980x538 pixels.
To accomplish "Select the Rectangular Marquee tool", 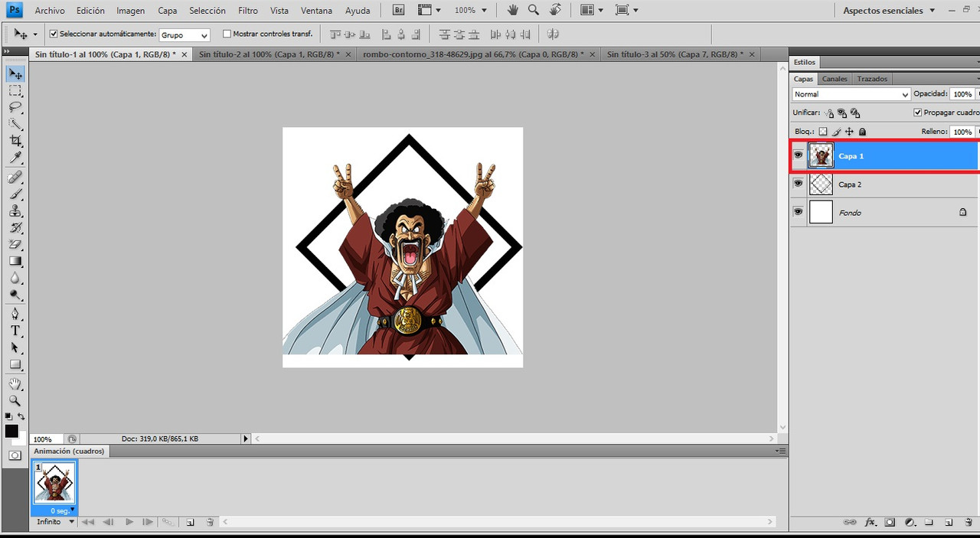I will click(15, 90).
